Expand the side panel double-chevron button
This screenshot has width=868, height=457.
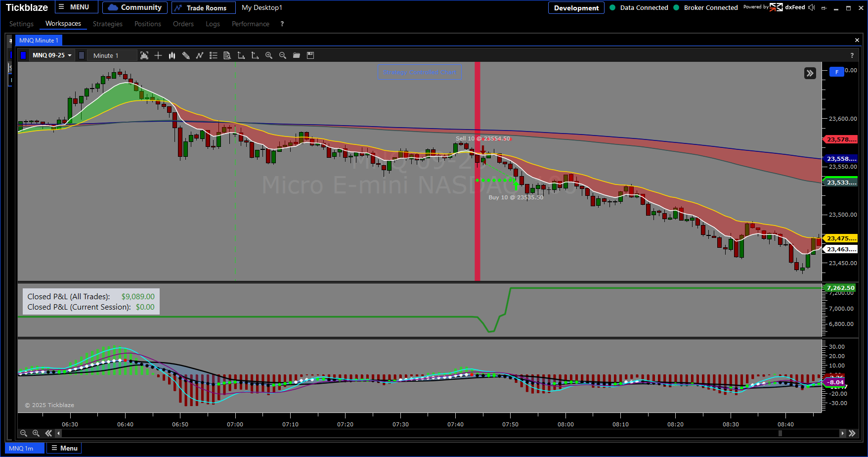click(x=810, y=73)
